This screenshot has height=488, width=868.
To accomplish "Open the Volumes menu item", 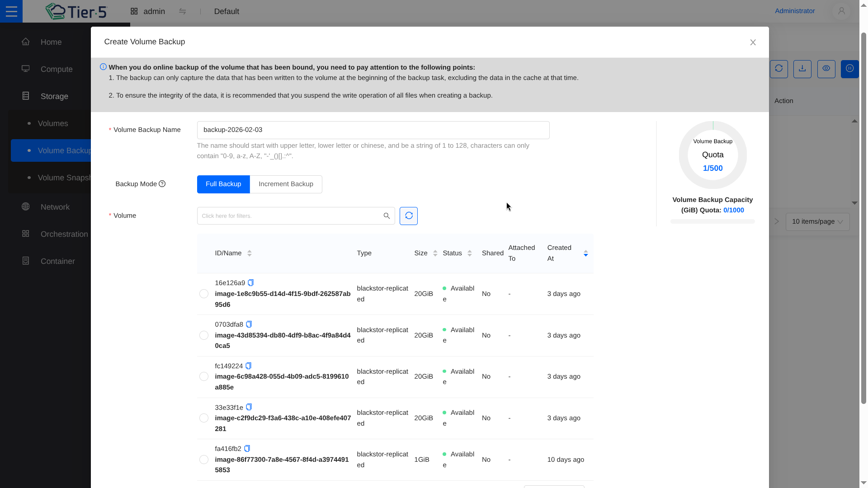I will coord(53,123).
